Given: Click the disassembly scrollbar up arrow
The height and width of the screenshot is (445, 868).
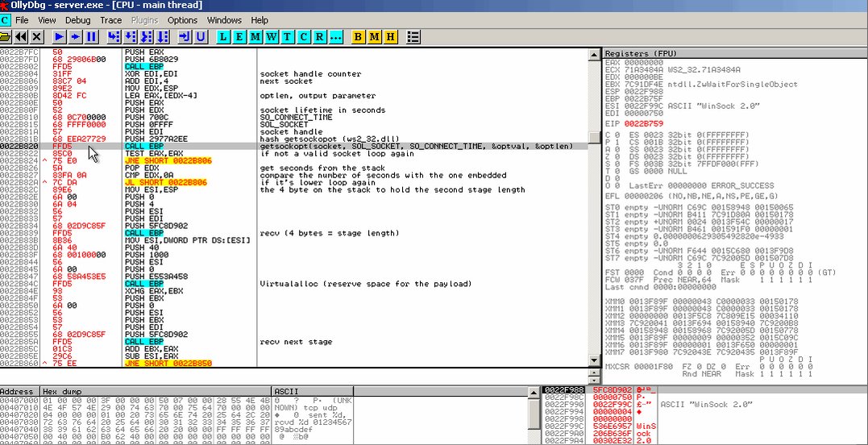Looking at the screenshot, I should 595,54.
